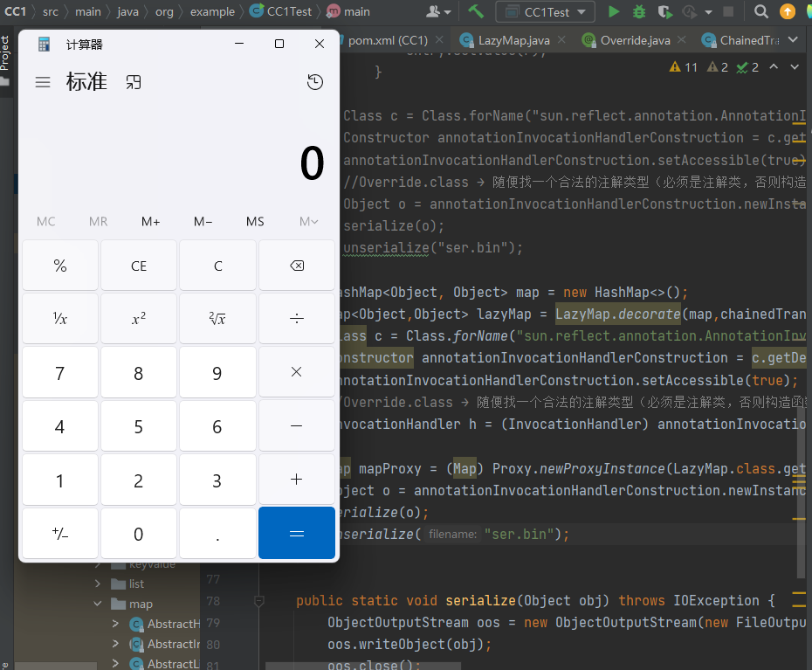Click the decimal point button
This screenshot has height=670, width=812.
click(218, 533)
